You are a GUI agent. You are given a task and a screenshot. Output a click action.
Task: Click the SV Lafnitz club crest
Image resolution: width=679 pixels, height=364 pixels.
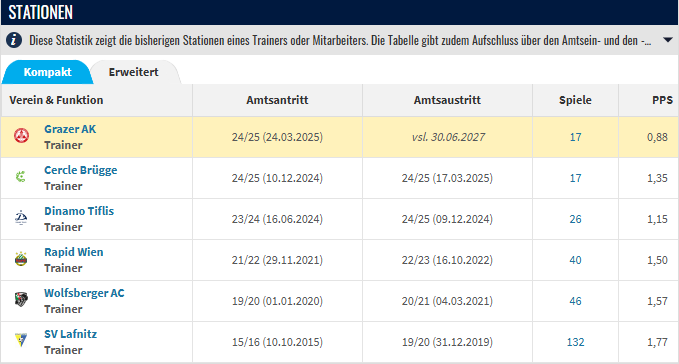pyautogui.click(x=21, y=341)
